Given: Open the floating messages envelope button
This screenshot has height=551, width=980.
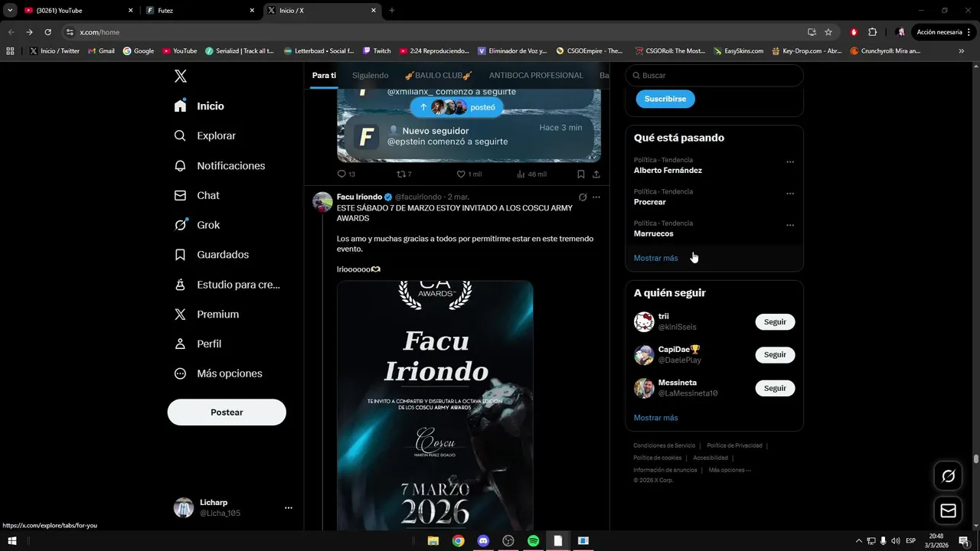Looking at the screenshot, I should (x=949, y=510).
